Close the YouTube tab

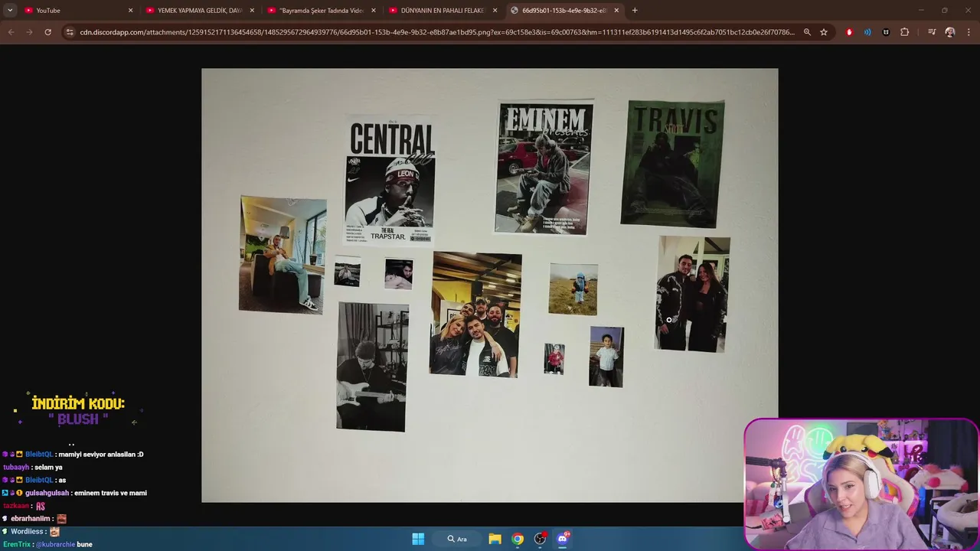pos(130,10)
